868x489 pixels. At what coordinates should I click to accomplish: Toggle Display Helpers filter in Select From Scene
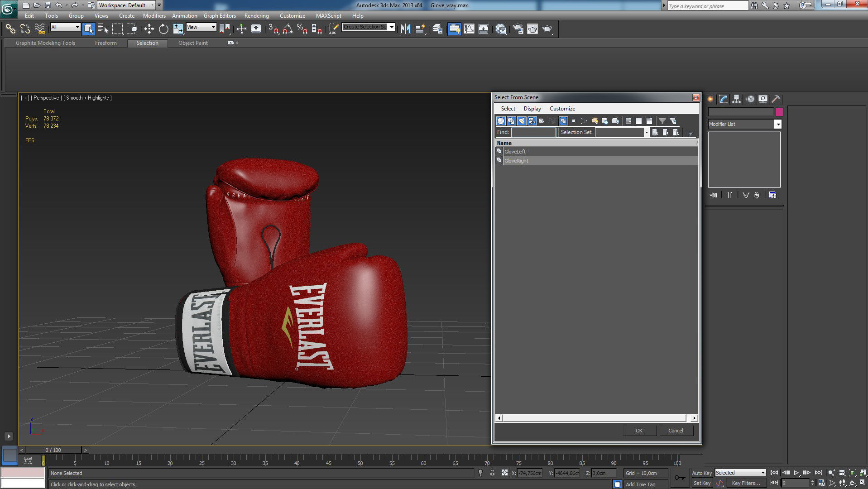click(x=542, y=121)
